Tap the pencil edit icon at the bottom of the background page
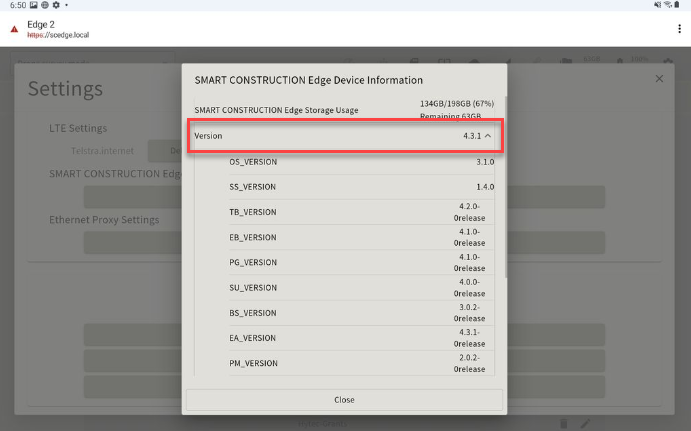Screen dimensions: 691x431 coord(585,424)
